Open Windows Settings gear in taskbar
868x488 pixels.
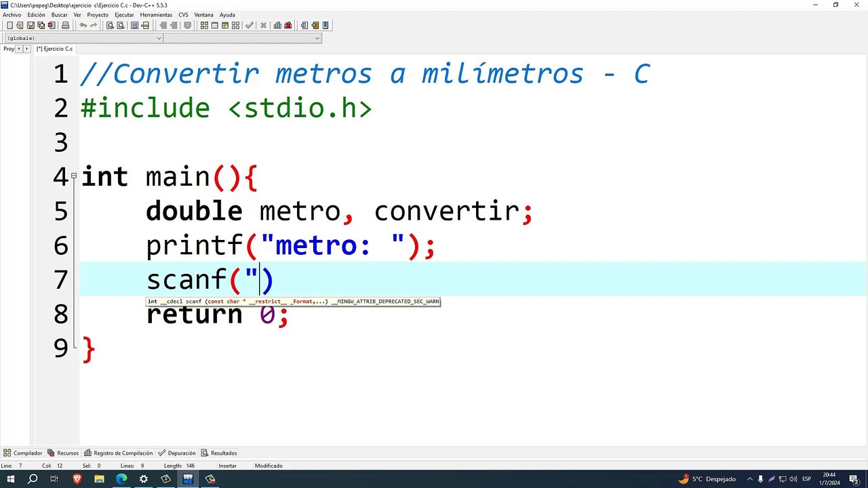144,479
